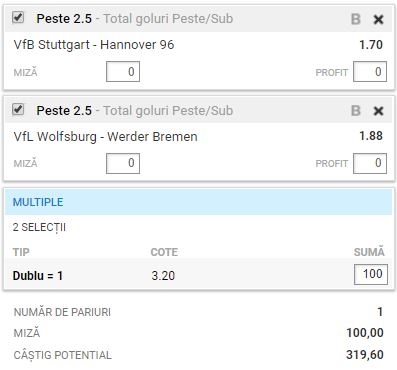The height and width of the screenshot is (370, 397).
Task: Remove the VfB Stuttgart selection with X
Action: click(x=378, y=19)
